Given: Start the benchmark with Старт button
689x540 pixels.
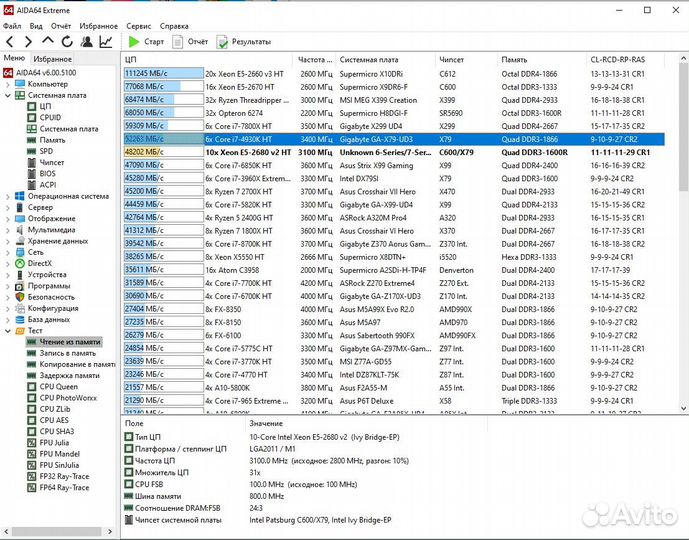Looking at the screenshot, I should 145,42.
